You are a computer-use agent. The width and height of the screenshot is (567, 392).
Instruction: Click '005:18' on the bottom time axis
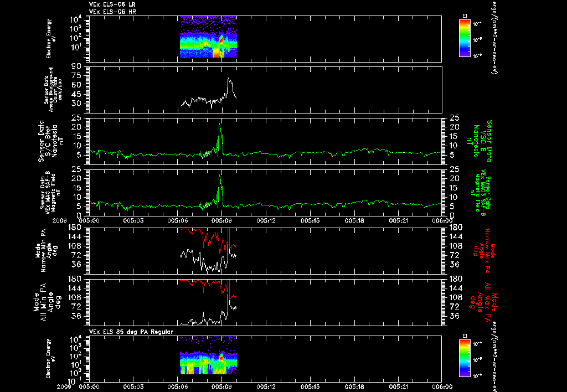[x=354, y=386]
